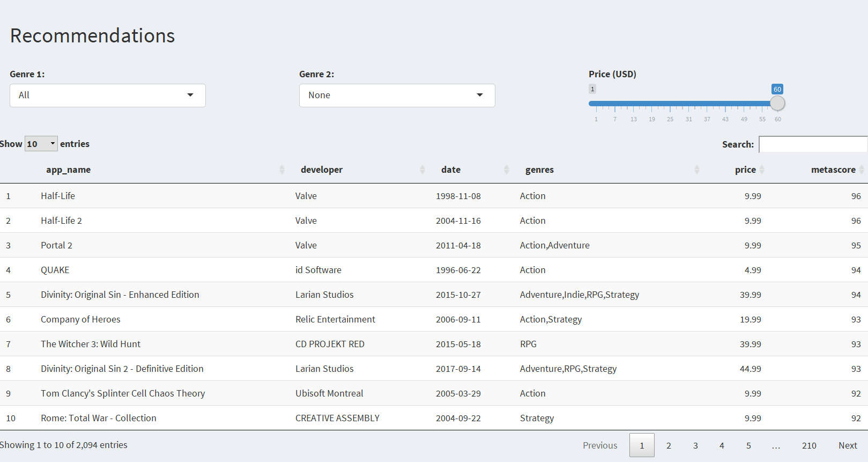Screen dimensions: 868x462
Task: Click the CREATIVE ASSEMBLY developer cell
Action: pos(337,418)
